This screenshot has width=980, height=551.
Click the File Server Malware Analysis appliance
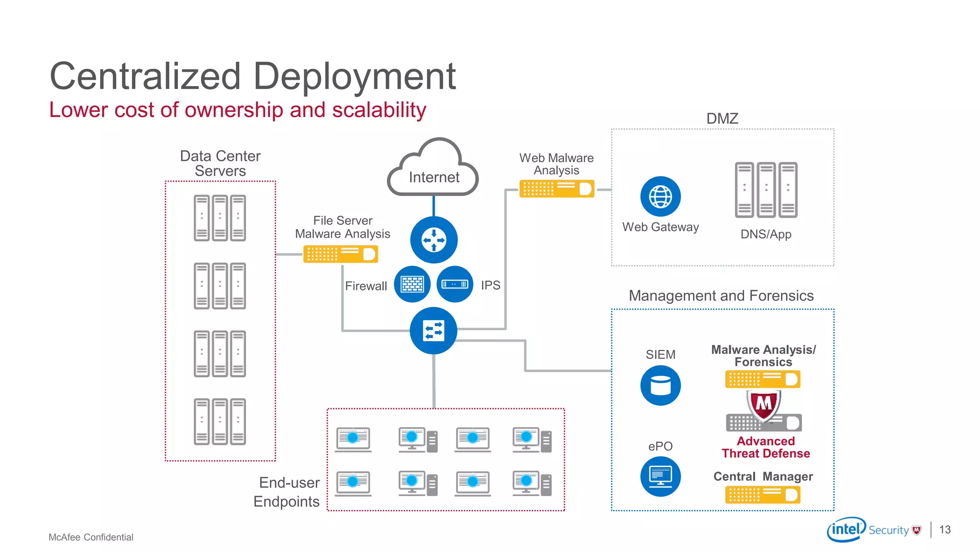coord(340,254)
